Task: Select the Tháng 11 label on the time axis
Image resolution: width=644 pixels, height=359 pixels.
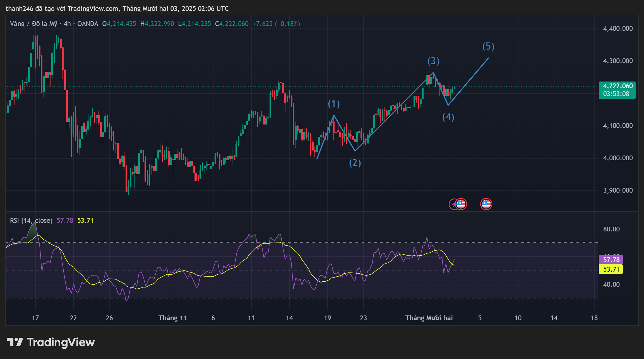Action: pos(173,318)
